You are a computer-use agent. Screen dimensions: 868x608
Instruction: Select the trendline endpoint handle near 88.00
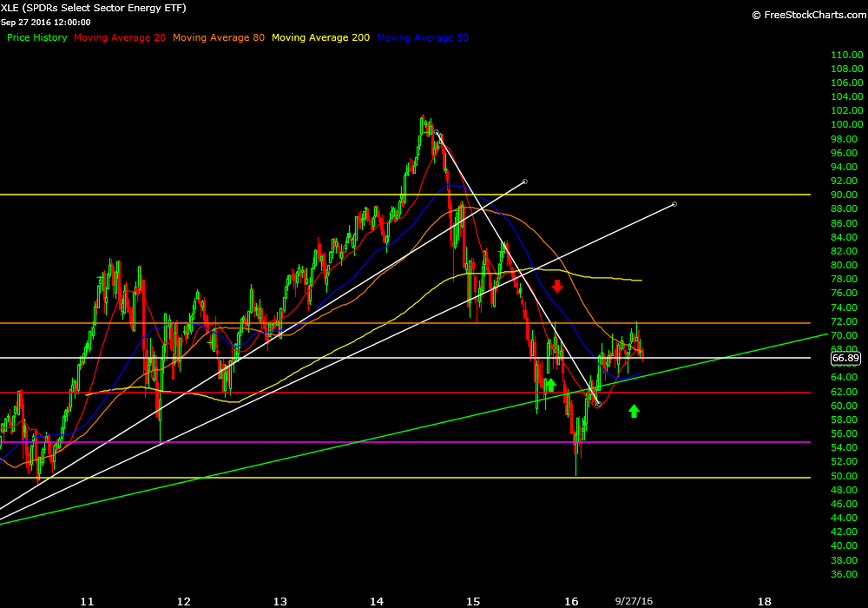(x=674, y=204)
